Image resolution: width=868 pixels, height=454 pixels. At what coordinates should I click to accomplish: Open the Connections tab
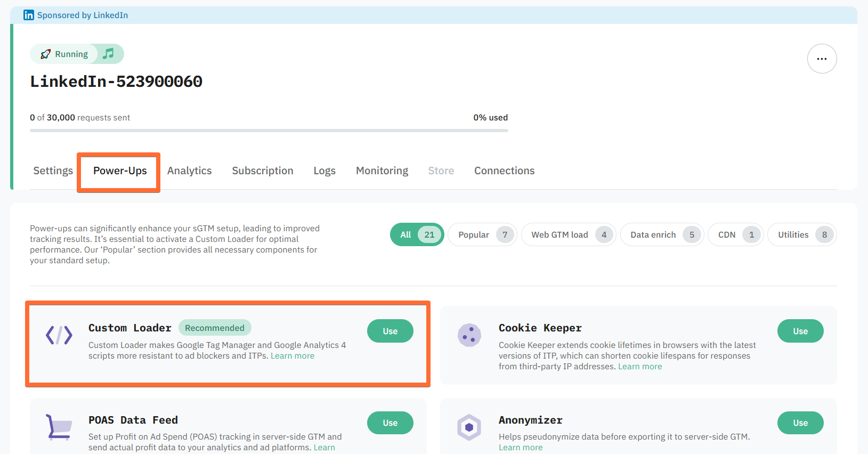[505, 171]
